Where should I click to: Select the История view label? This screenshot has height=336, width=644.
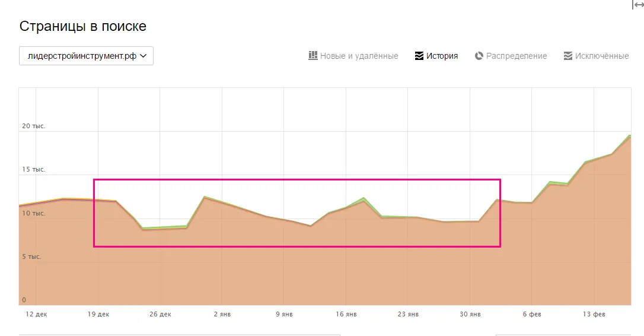click(442, 56)
